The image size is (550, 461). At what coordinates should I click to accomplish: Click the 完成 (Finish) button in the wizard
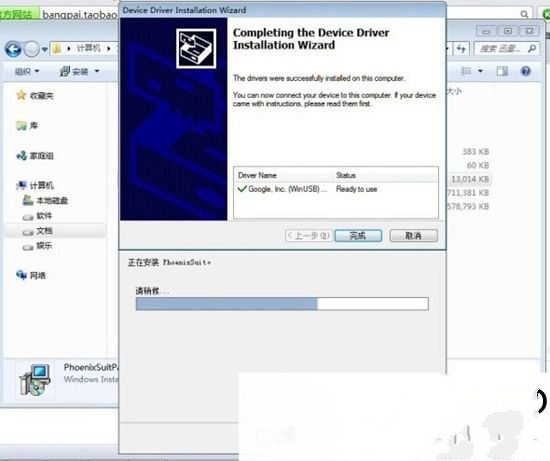click(358, 235)
